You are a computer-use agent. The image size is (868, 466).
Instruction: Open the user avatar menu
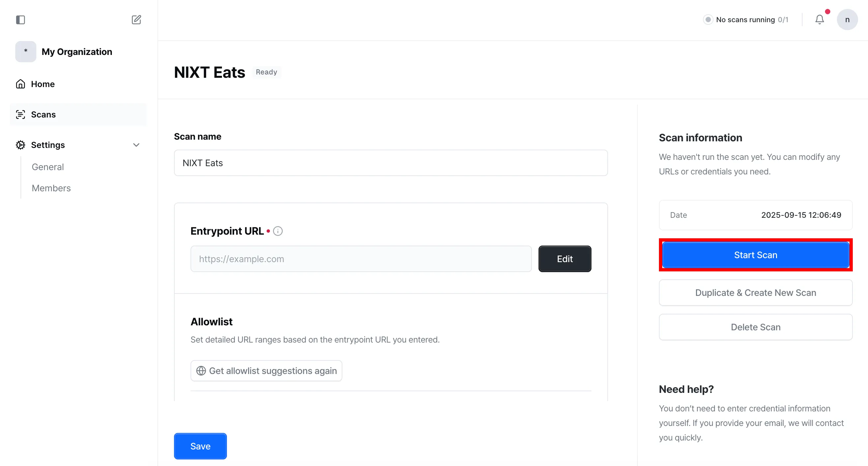click(847, 20)
